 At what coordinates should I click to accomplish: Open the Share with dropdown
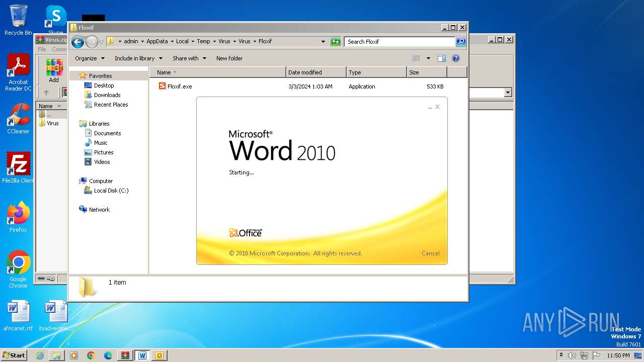[189, 58]
